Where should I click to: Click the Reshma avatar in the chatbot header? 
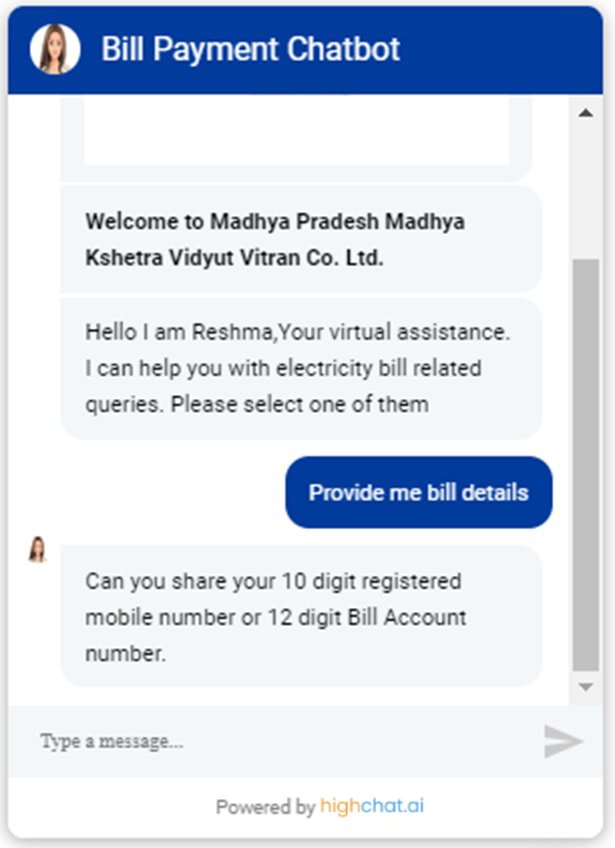click(x=55, y=49)
